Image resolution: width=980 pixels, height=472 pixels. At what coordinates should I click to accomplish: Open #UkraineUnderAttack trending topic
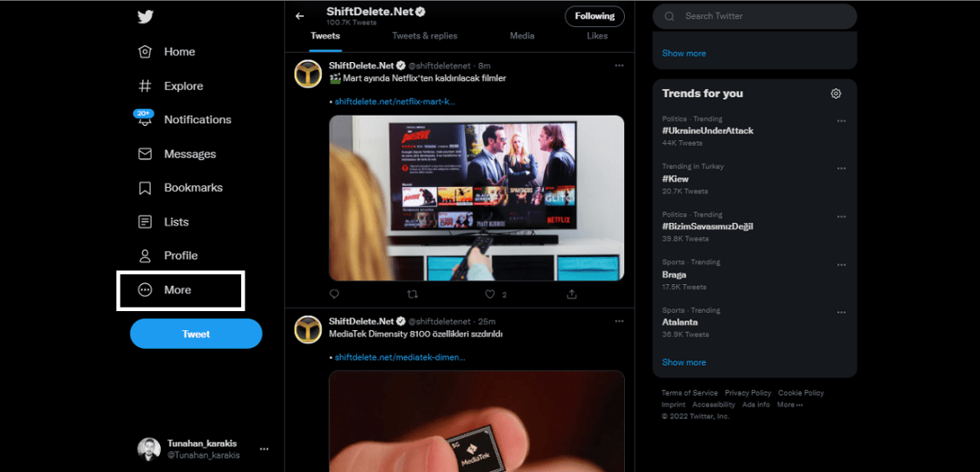708,131
